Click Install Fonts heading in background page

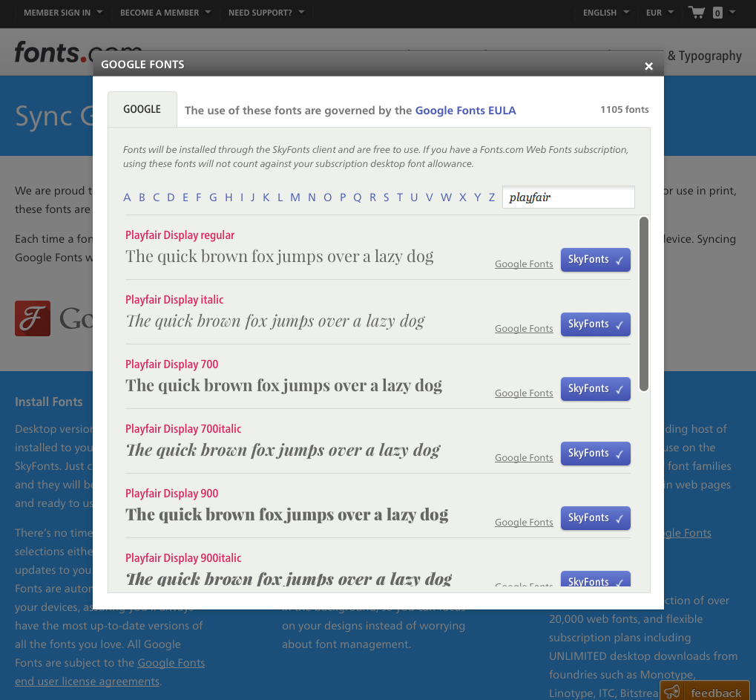(49, 402)
